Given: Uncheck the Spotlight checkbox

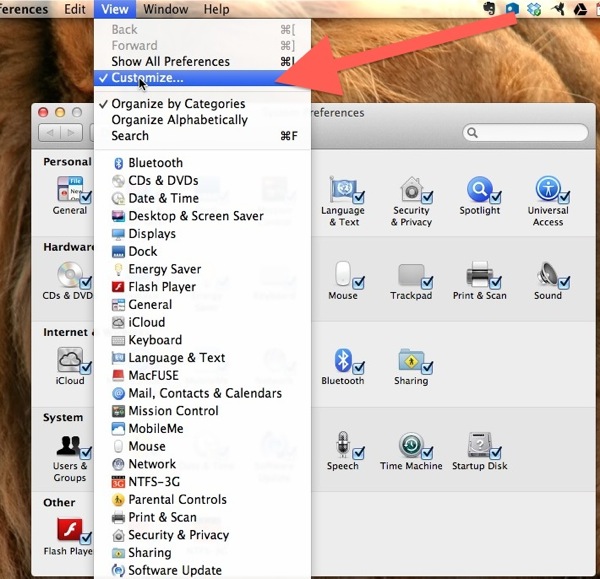Looking at the screenshot, I should [x=496, y=197].
